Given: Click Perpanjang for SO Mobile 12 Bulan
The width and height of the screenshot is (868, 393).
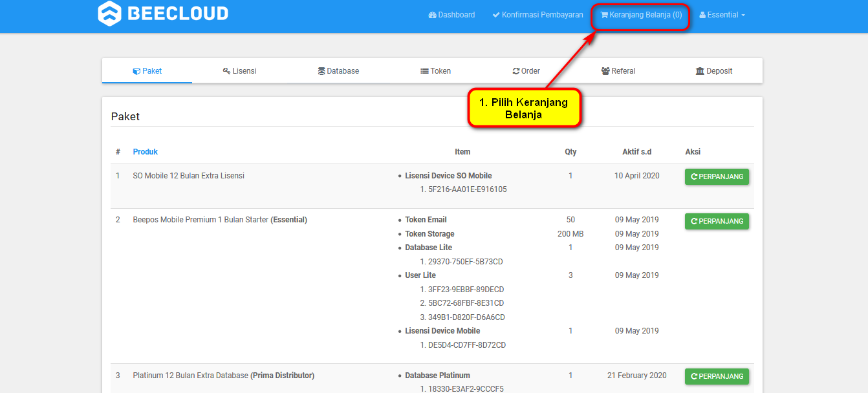Looking at the screenshot, I should (717, 176).
